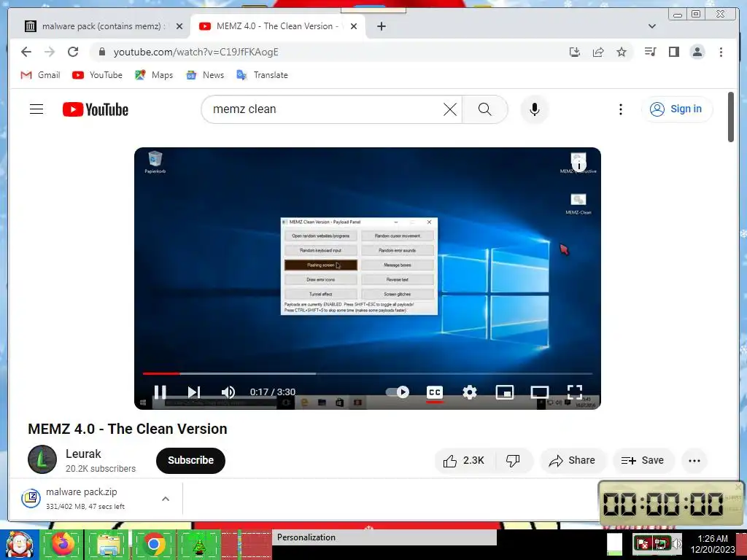Toggle the autoplay switch
Screen dimensions: 747x560
(x=398, y=392)
